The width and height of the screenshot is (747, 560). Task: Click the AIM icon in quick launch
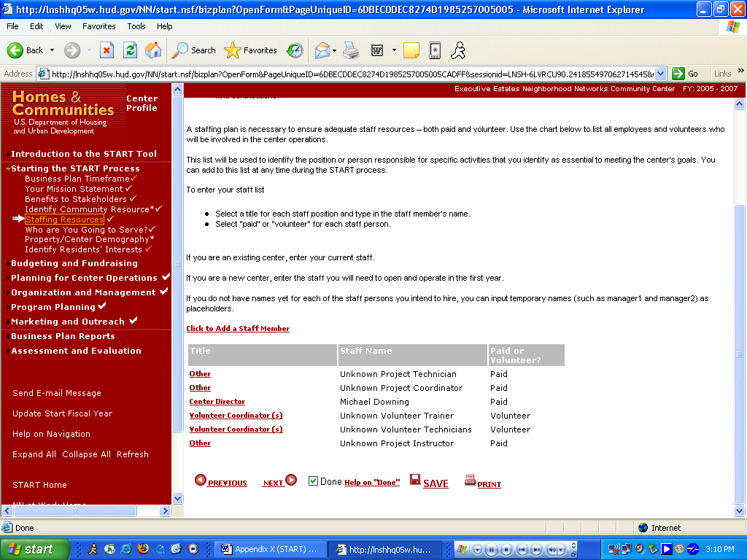tap(93, 549)
